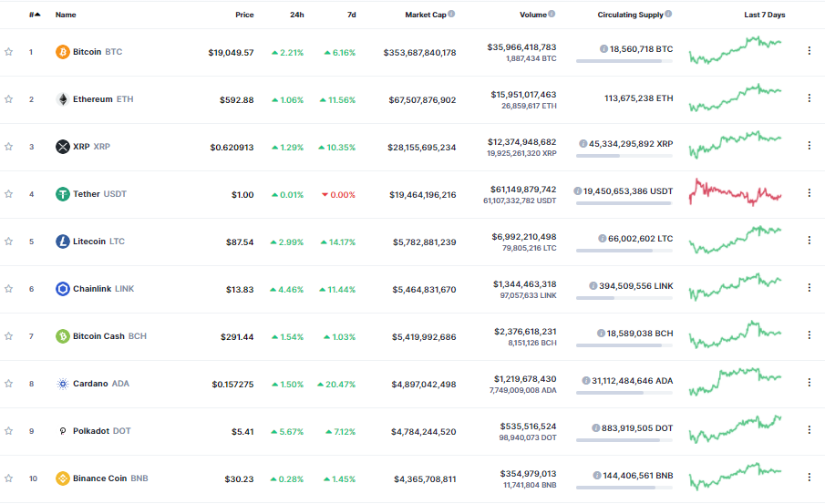Screen dimensions: 825x504
Task: Click the XRP logo icon
Action: tap(62, 147)
